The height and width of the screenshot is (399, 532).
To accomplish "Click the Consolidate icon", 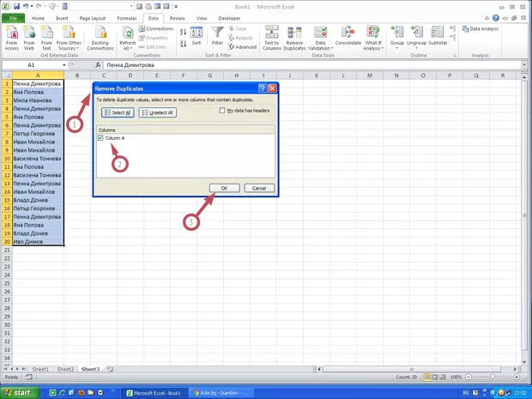I will (348, 35).
